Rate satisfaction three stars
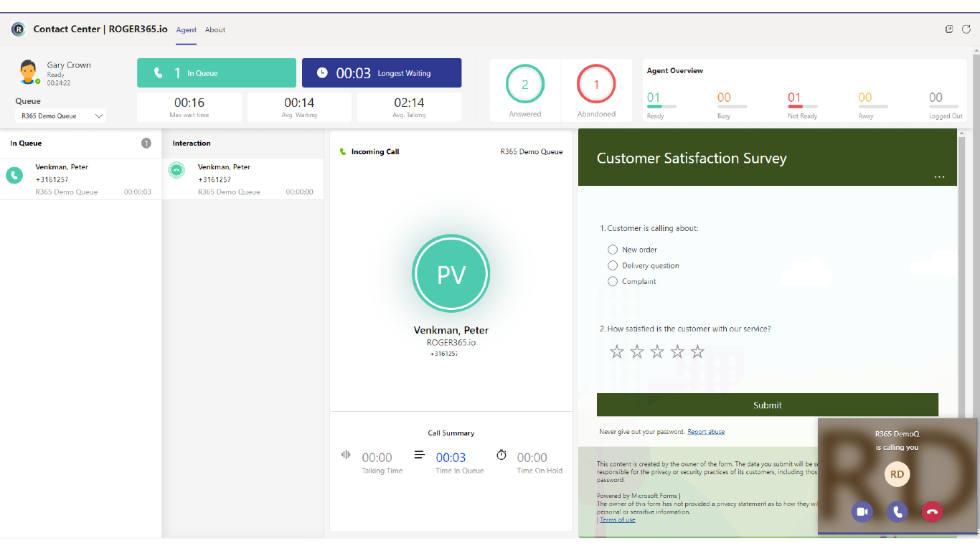The image size is (980, 551). click(x=657, y=352)
